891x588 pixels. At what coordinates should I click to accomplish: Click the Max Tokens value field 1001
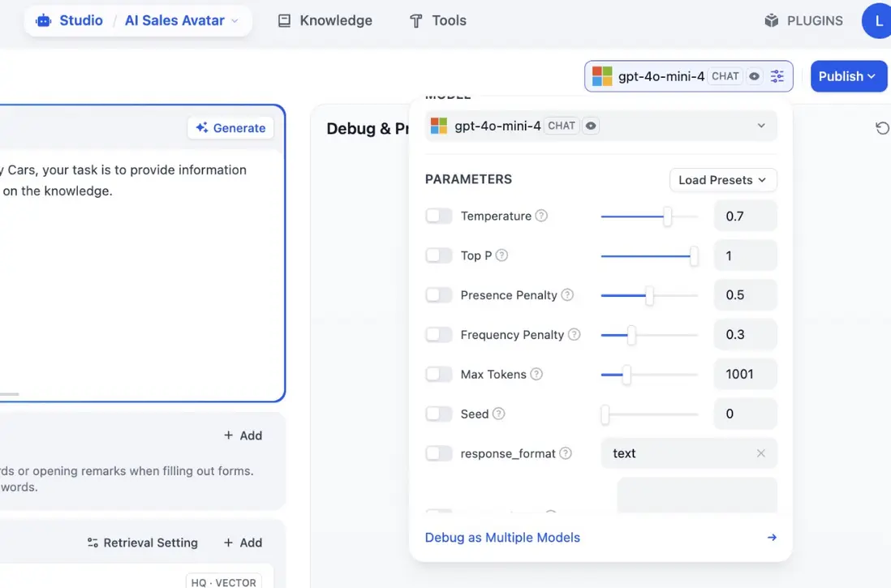pos(746,374)
